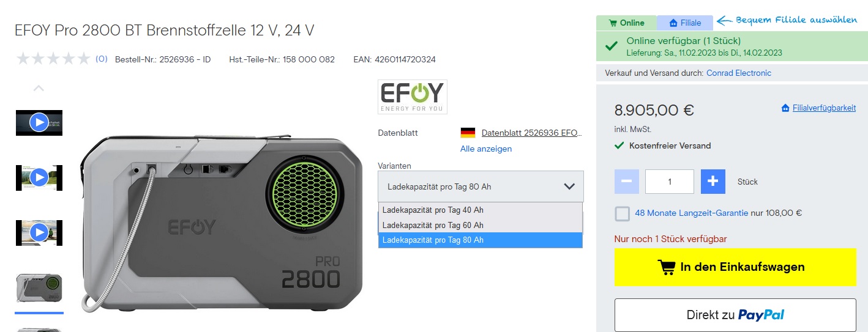Click the star rating icons
The height and width of the screenshot is (332, 868).
53,59
